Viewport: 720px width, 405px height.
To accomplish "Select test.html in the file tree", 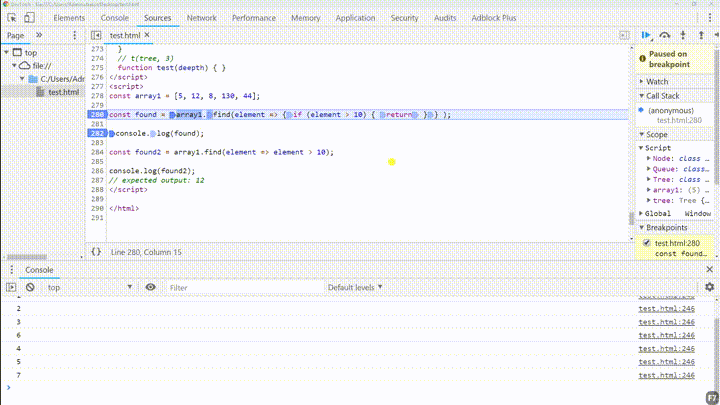I will click(x=63, y=92).
